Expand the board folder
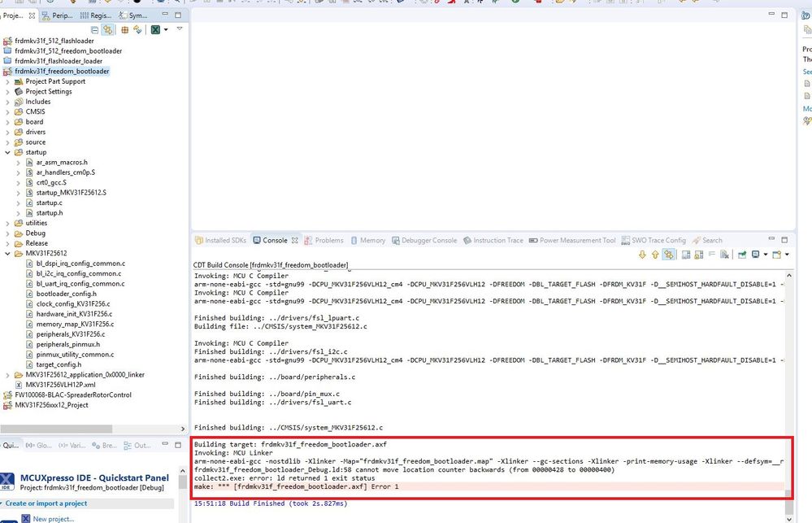812x523 pixels. coord(7,122)
